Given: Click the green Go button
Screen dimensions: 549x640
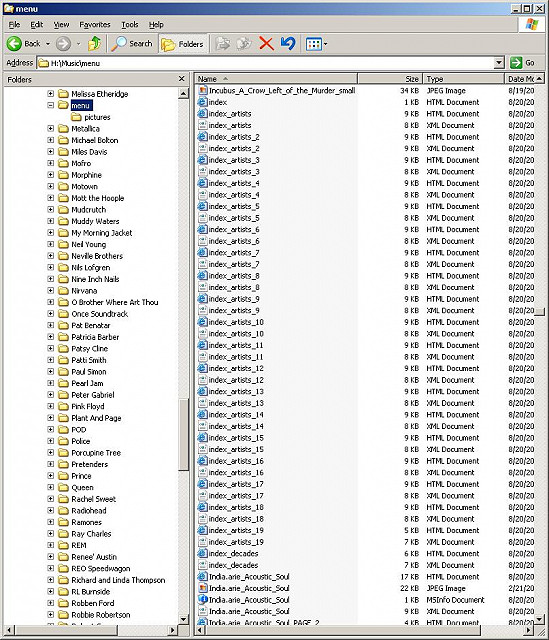Looking at the screenshot, I should coord(522,63).
